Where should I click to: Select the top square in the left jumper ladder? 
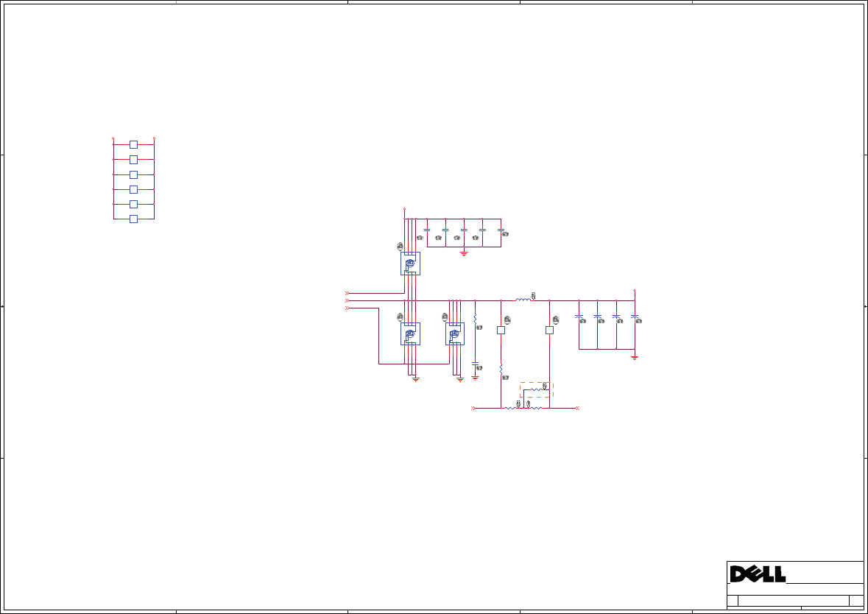click(x=133, y=144)
